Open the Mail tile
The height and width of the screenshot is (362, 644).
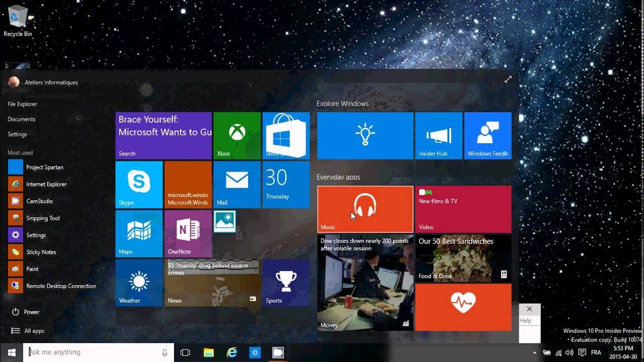coord(237,185)
